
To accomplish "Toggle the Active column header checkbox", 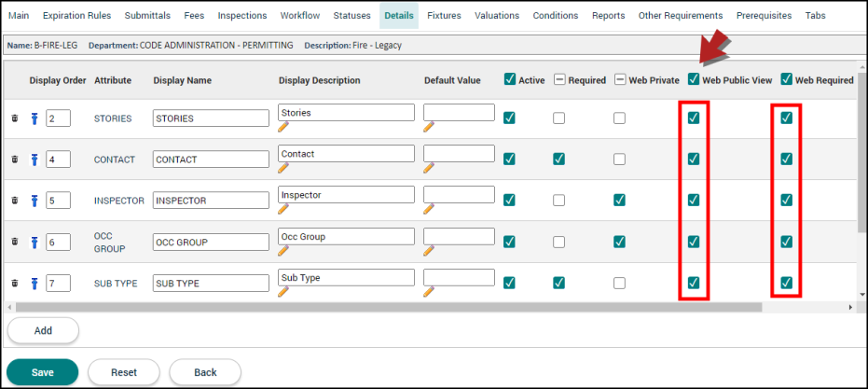I will [510, 80].
